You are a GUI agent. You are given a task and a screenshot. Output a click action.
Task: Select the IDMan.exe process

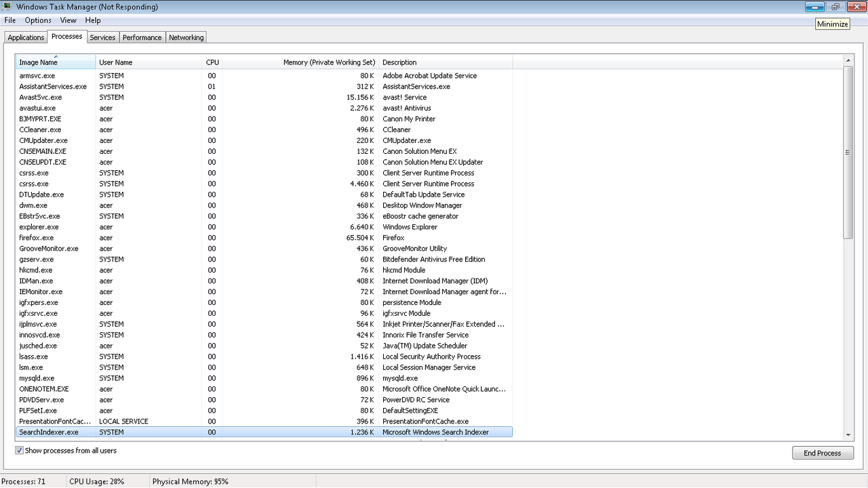264,281
